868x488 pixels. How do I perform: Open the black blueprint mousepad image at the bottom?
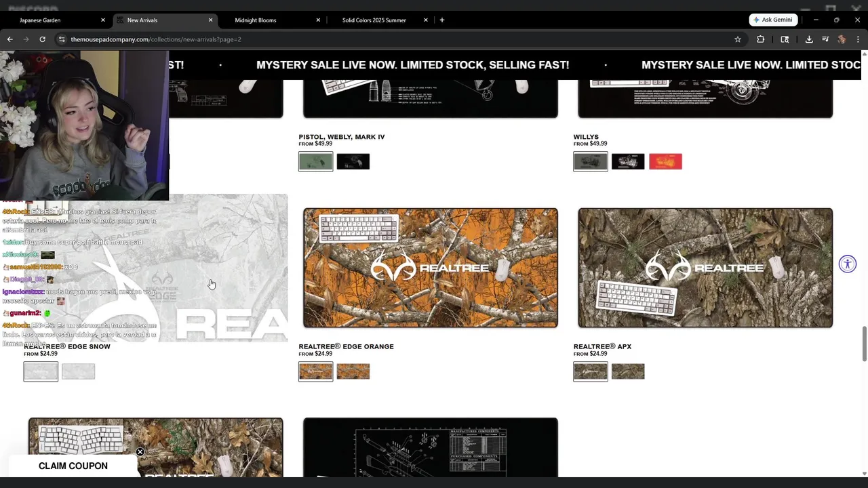pos(431,447)
